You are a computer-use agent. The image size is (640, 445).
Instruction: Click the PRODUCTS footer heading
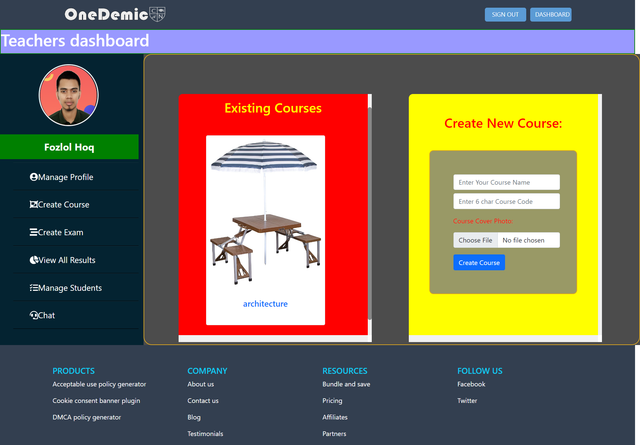click(x=73, y=371)
